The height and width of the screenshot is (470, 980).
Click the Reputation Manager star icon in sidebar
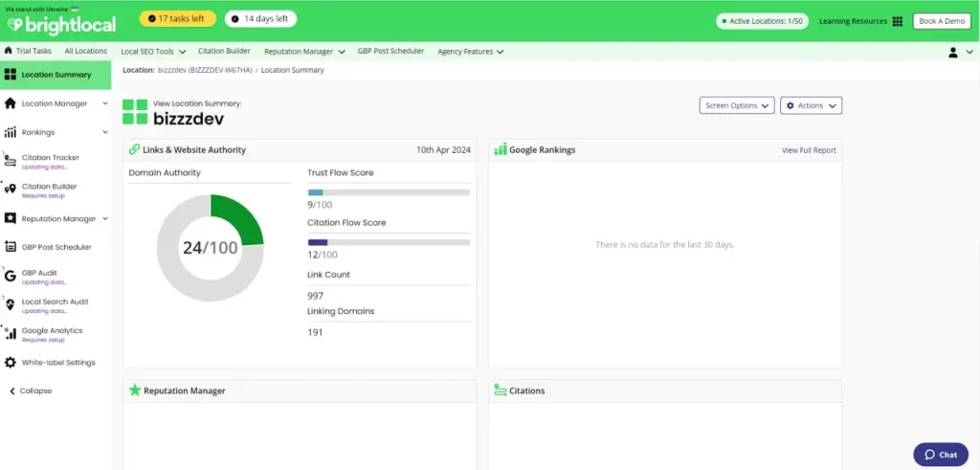pos(10,219)
